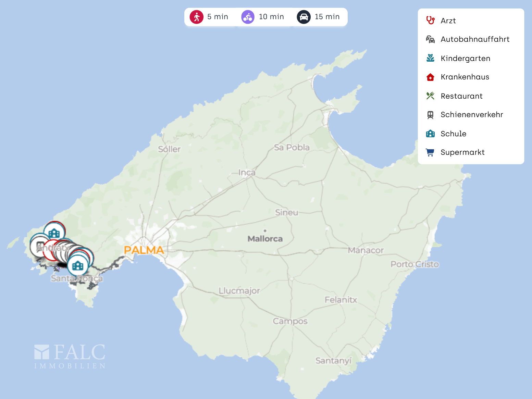Click the PALMA city label on map
The width and height of the screenshot is (532, 399).
(144, 250)
